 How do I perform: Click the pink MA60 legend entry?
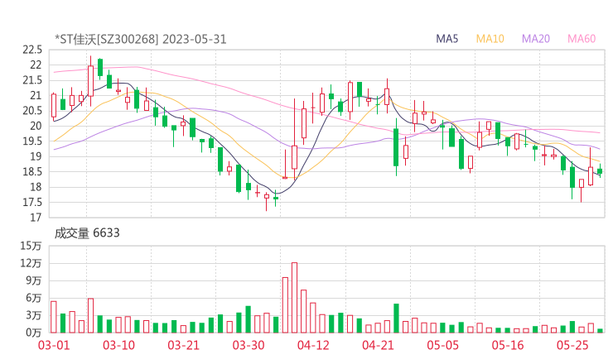tap(582, 39)
